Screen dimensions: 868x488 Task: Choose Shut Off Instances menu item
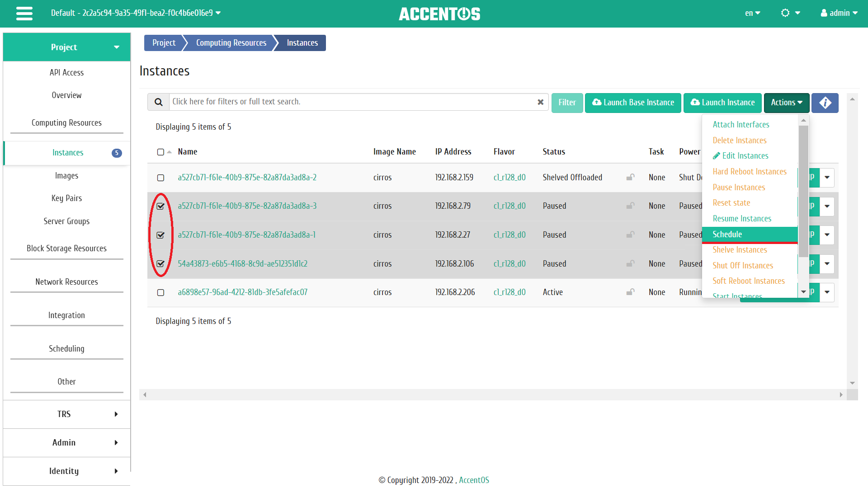coord(743,266)
